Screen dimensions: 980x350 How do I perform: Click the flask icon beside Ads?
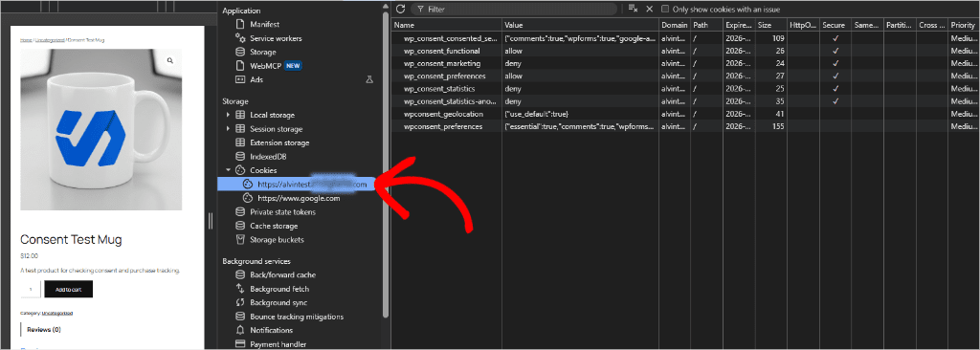pos(368,79)
